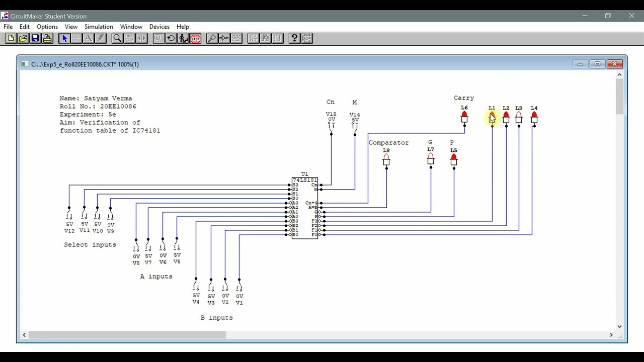The width and height of the screenshot is (644, 362).
Task: Click the vertical scrollbar up arrow
Action: (620, 75)
